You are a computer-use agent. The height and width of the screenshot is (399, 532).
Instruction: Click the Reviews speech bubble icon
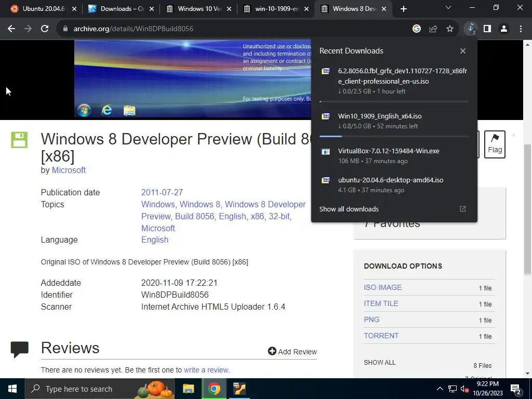coord(19,350)
